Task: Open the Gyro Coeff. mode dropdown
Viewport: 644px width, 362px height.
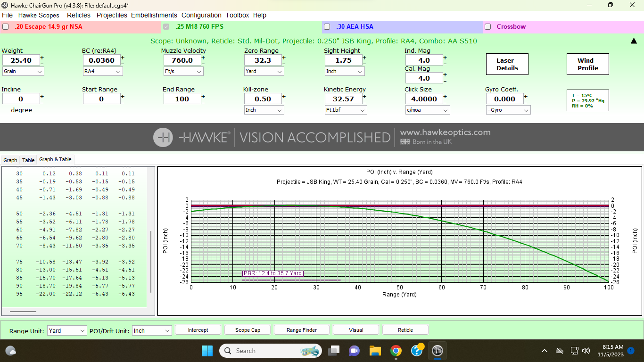Action: click(508, 110)
